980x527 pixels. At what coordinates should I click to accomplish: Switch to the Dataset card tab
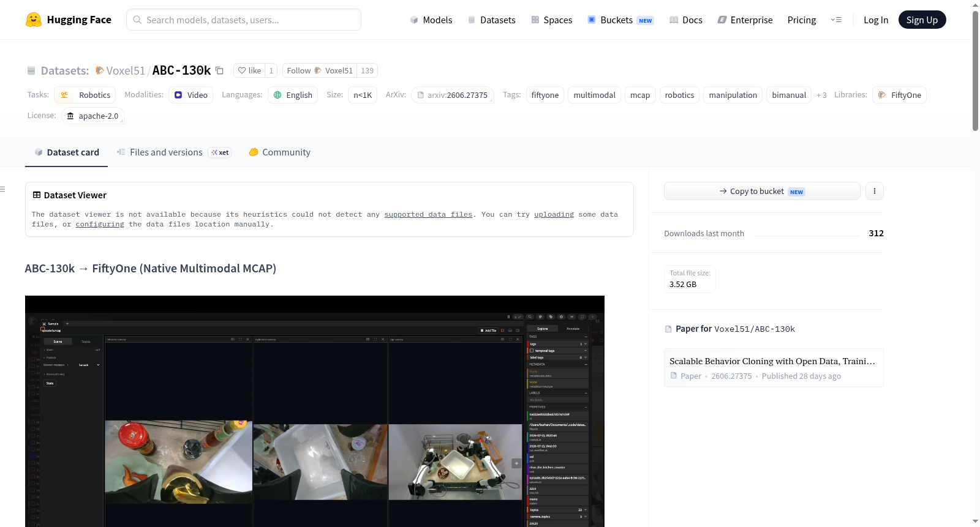[67, 152]
